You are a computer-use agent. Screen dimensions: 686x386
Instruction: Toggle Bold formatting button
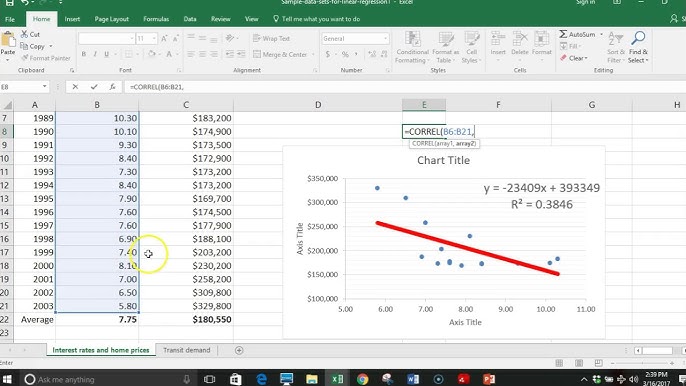[84, 54]
